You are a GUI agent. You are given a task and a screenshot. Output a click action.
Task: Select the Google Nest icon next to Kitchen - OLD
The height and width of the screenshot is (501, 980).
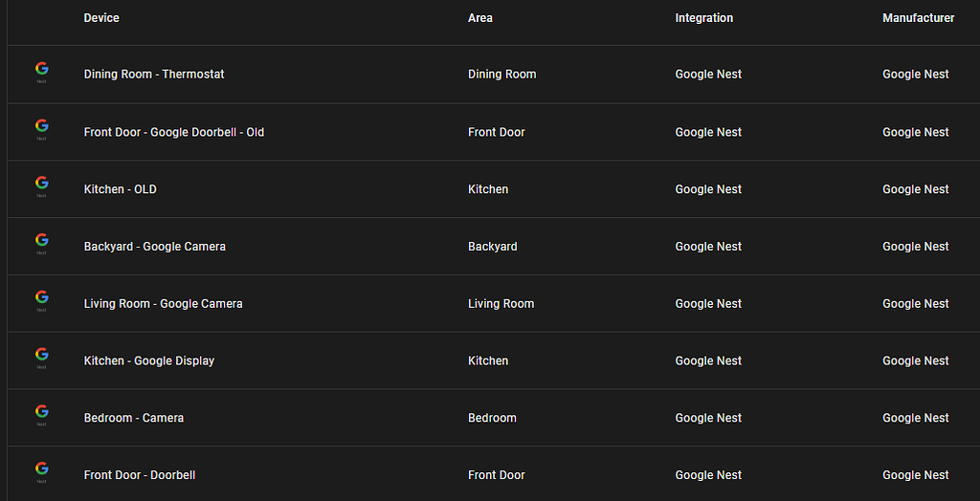click(x=41, y=186)
